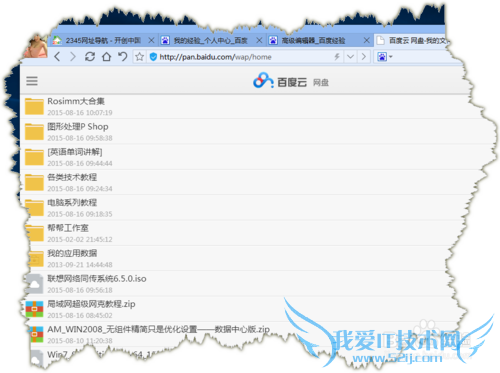Screen dimensions: 500x373
Task: Open the 我的应用数据 folder name
Action: pyautogui.click(x=72, y=253)
